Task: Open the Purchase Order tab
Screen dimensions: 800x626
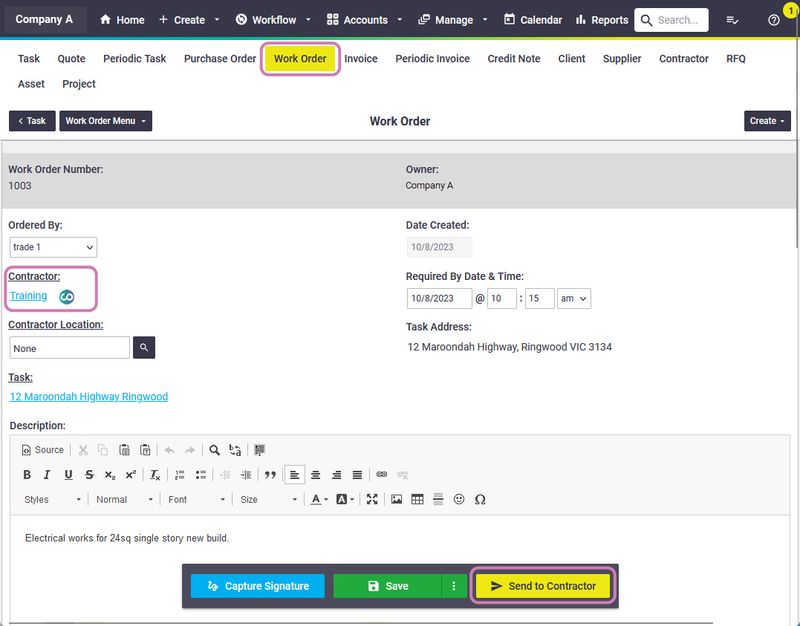Action: click(x=220, y=59)
